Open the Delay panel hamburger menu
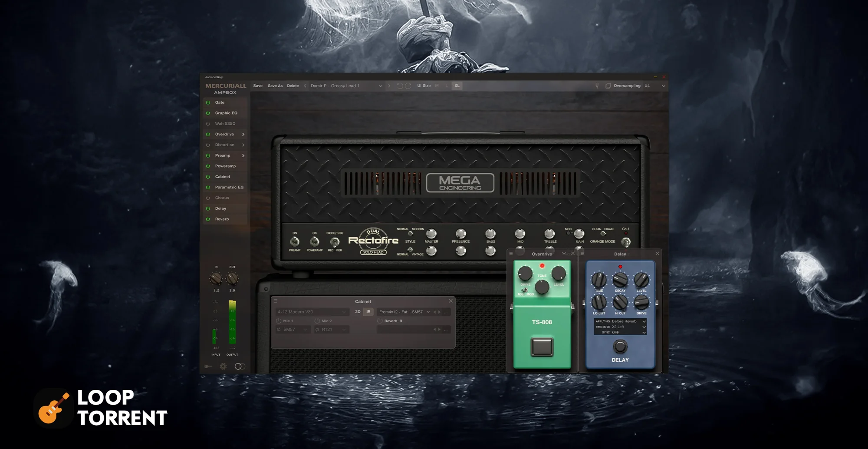 coord(583,254)
